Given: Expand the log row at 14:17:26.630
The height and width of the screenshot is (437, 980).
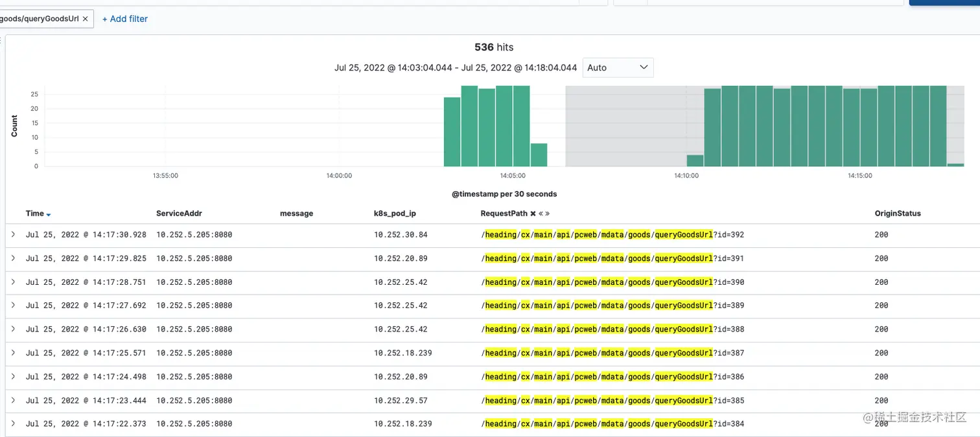Looking at the screenshot, I should (x=13, y=329).
